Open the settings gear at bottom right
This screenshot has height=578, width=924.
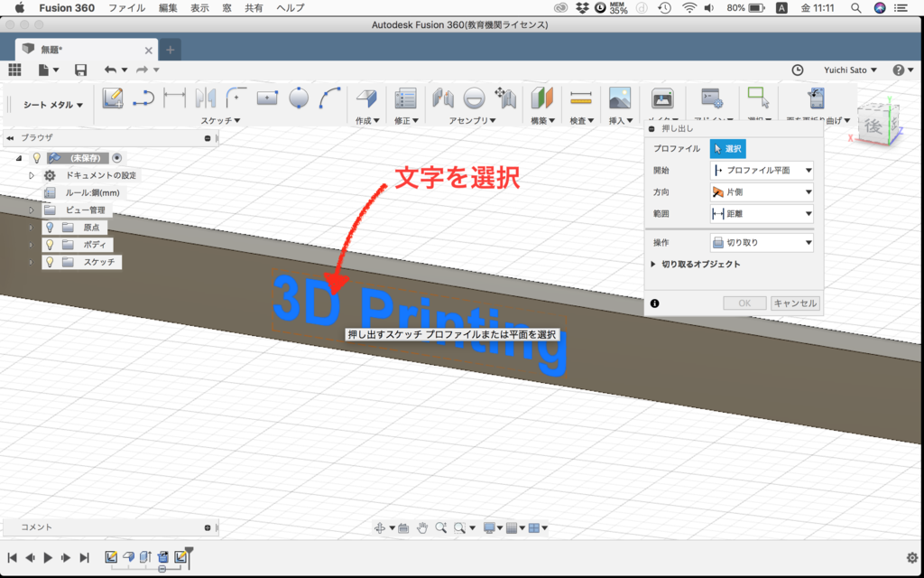pos(911,558)
